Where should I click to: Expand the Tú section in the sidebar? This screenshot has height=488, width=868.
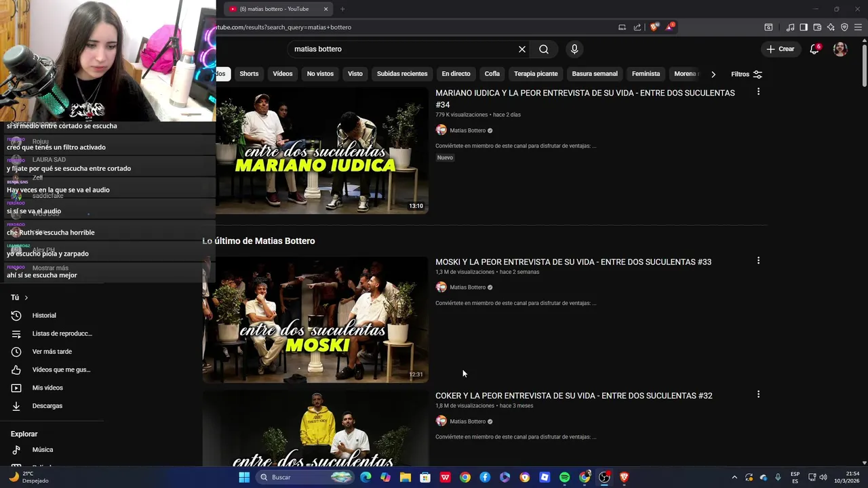tap(20, 298)
